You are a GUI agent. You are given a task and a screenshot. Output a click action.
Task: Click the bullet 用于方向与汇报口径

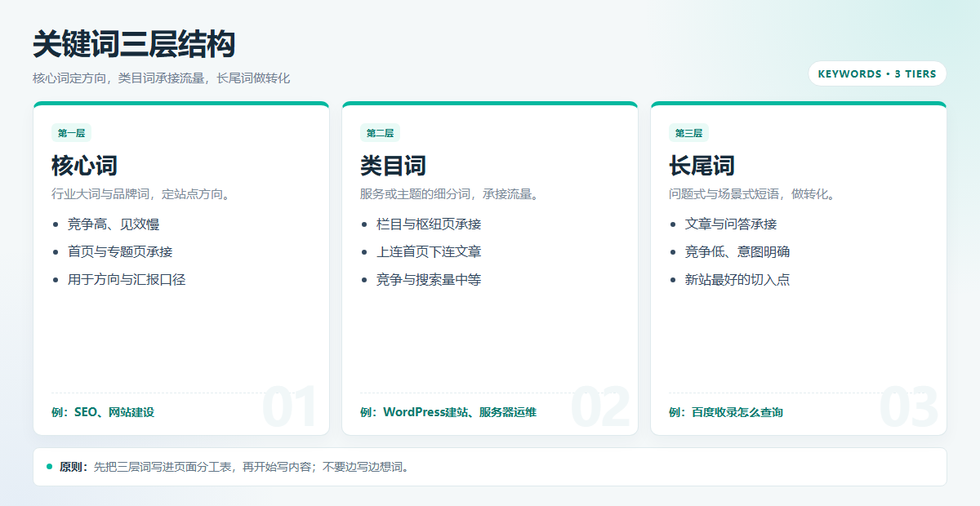(127, 280)
